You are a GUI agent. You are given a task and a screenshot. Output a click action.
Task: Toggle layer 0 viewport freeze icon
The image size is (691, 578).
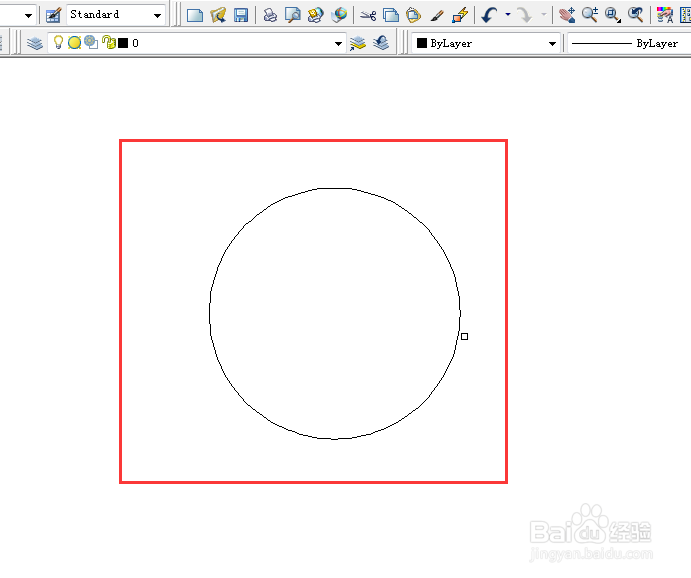tap(91, 42)
